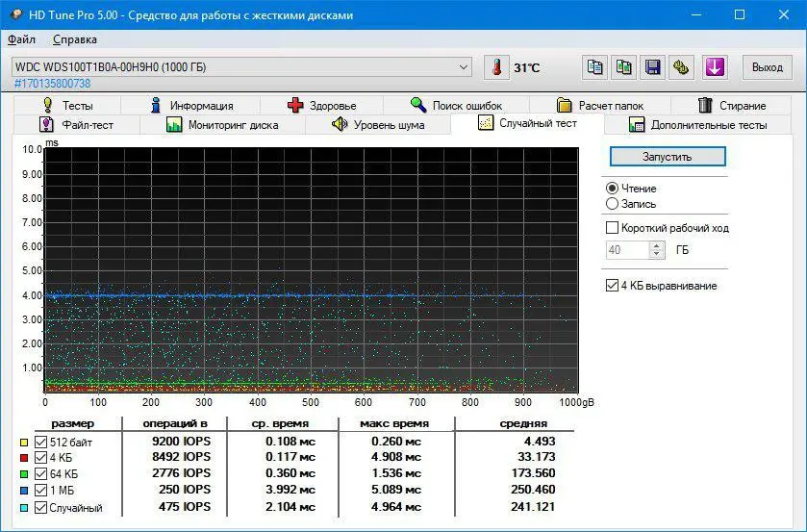
Task: Click the latency scatter graph area
Action: tap(312, 270)
